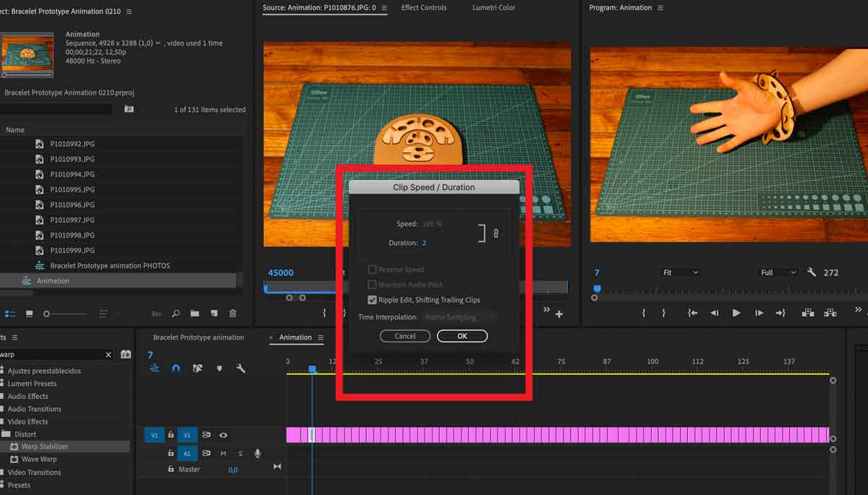Uncheck Ripple Edit, Shifting Trailing Clips
868x495 pixels.
pos(373,300)
